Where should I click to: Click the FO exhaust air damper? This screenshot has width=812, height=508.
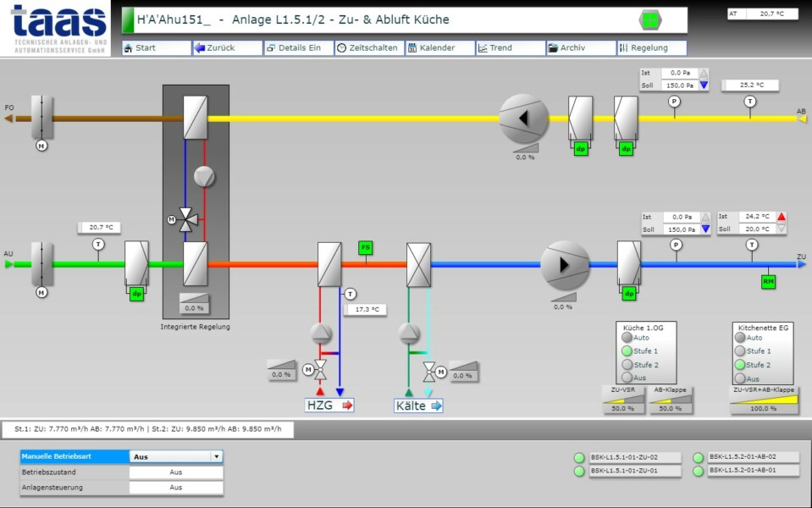41,117
